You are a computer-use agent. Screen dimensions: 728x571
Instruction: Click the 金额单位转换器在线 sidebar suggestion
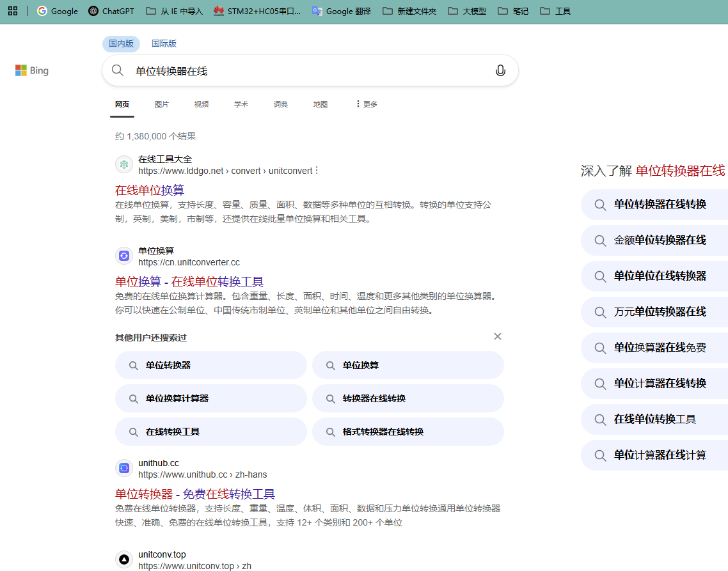[662, 240]
